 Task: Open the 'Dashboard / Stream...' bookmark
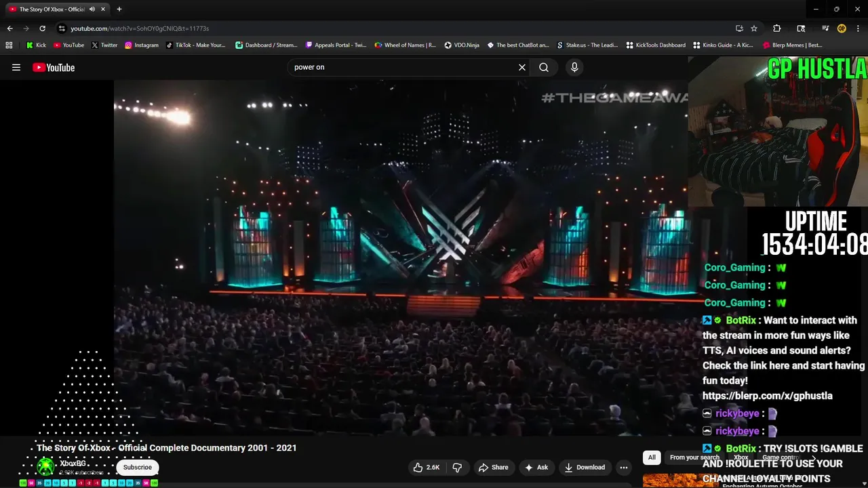tap(267, 45)
